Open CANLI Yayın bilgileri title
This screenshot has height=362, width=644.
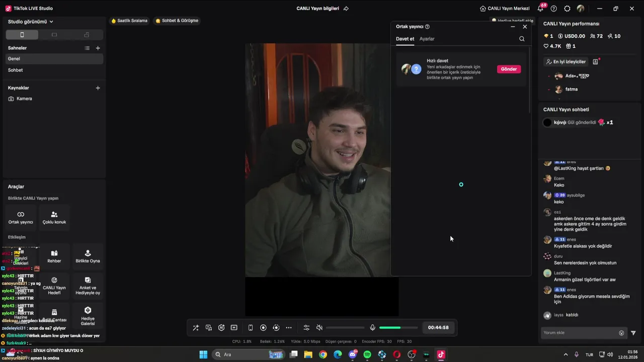[x=318, y=9]
